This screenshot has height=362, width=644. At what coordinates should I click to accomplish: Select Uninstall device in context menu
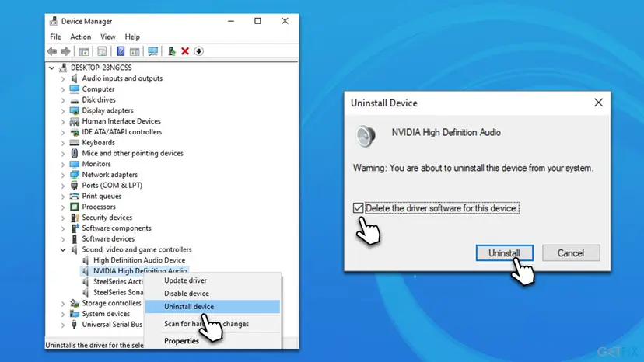(x=213, y=307)
